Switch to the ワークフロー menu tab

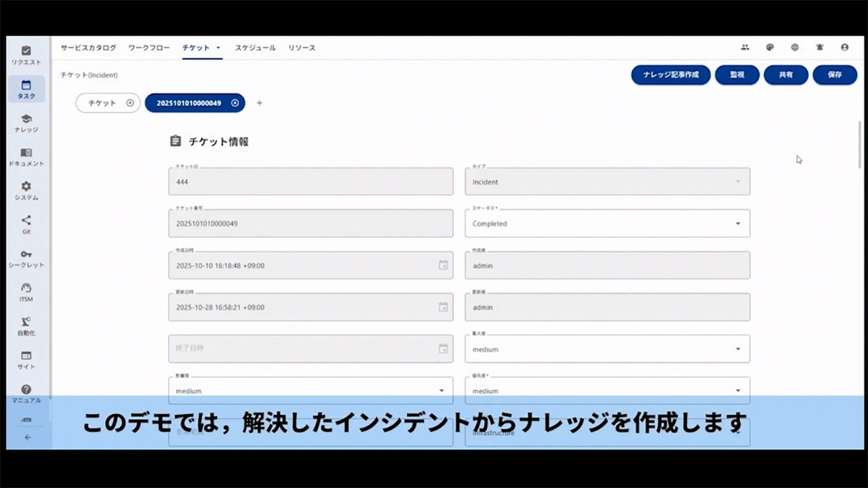point(149,48)
